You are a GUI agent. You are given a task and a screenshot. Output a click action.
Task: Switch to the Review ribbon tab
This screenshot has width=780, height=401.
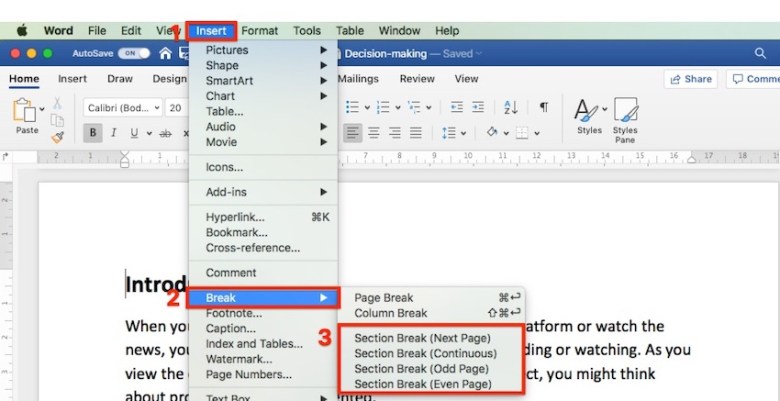coord(417,79)
